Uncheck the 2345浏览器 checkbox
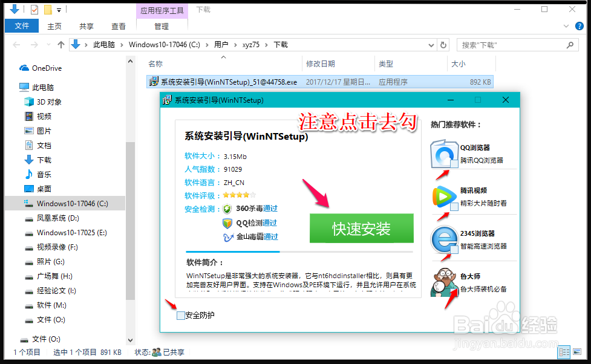The height and width of the screenshot is (364, 591). point(454,249)
